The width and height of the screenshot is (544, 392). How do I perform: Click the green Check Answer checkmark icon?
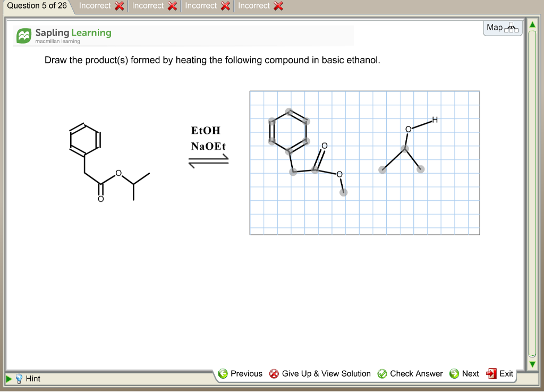(382, 373)
